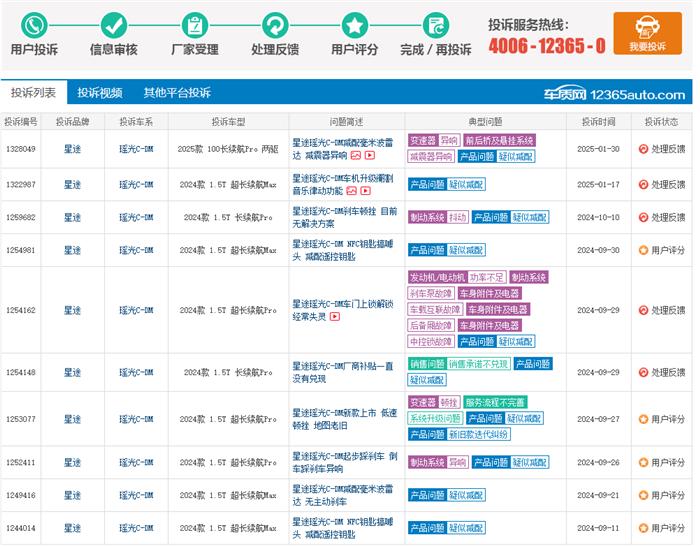Open complaint about 厂商补贴一直没有兑现
Screen dimensions: 700x546
tap(342, 372)
